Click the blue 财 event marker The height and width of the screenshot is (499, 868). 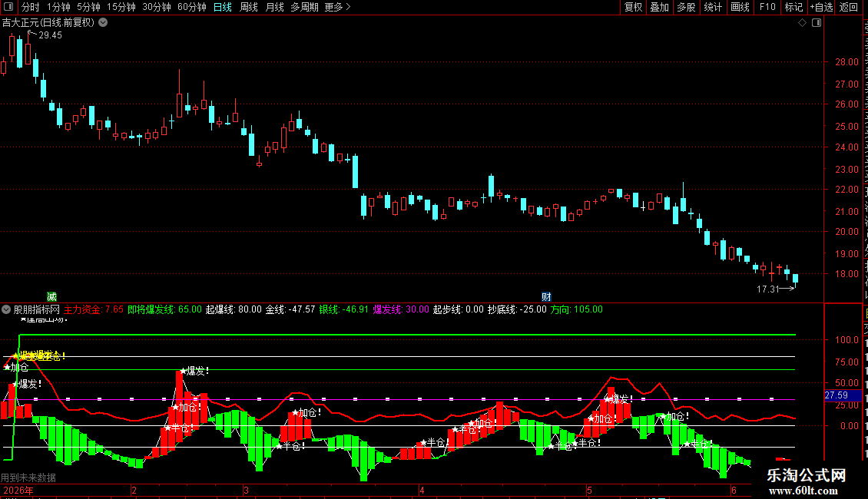[546, 297]
